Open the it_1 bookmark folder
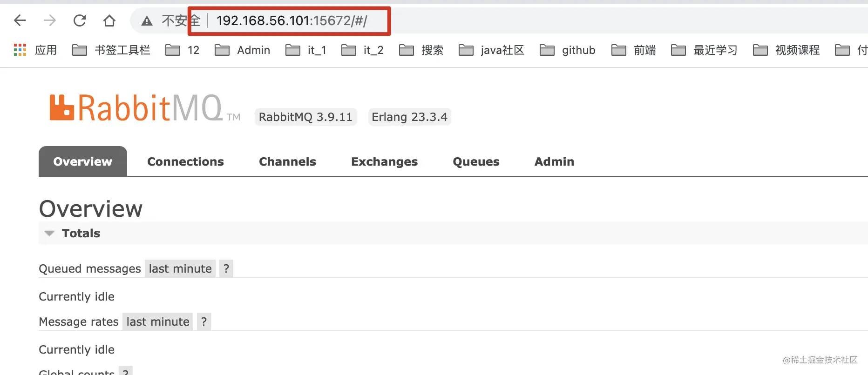Image resolution: width=868 pixels, height=375 pixels. (x=306, y=50)
